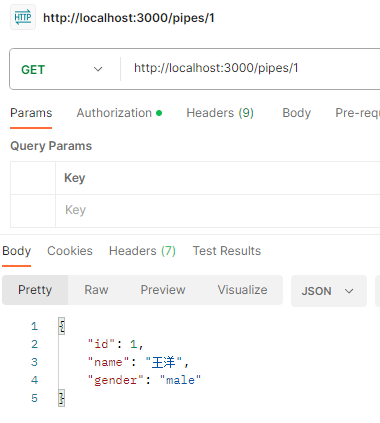
Task: Open the Pre-request tab
Action: pyautogui.click(x=357, y=113)
